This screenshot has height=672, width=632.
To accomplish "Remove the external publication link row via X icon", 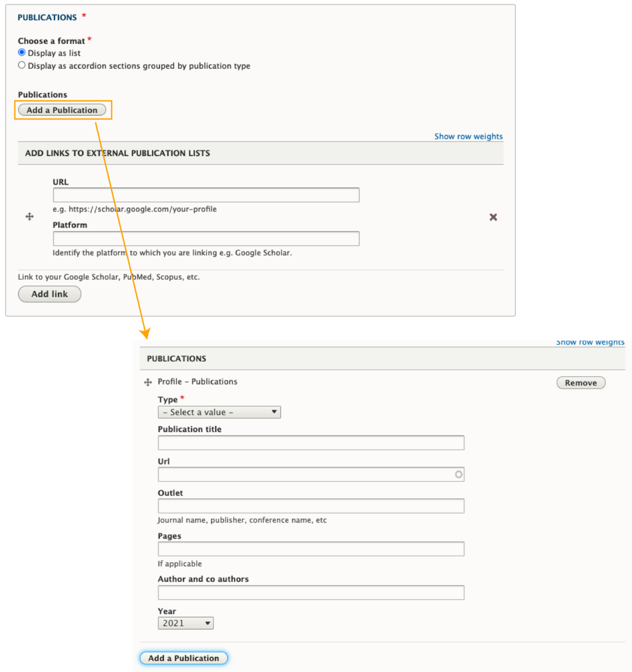I will click(x=493, y=217).
